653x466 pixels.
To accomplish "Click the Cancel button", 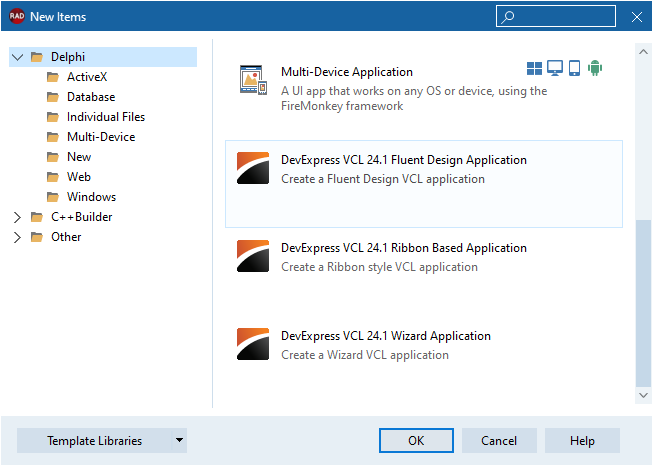I will pyautogui.click(x=499, y=440).
